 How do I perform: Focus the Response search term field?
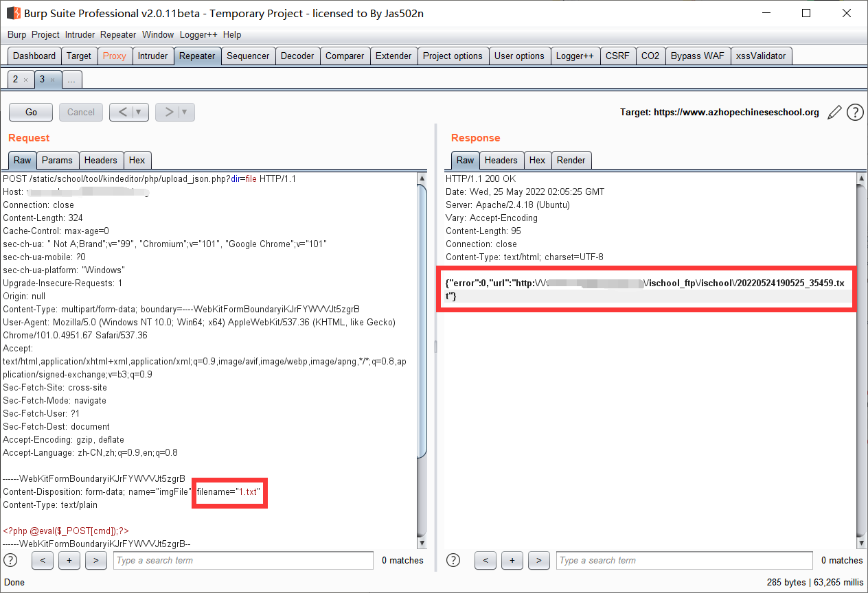(x=684, y=560)
